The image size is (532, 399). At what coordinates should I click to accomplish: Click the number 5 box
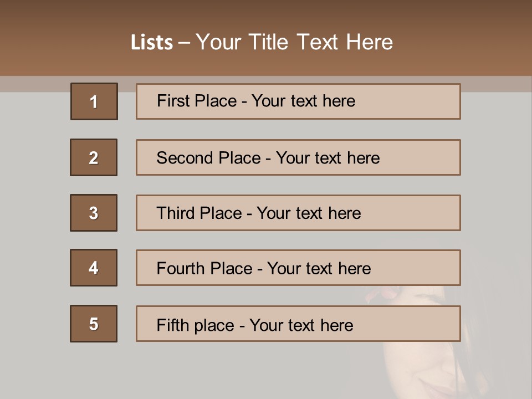coord(94,324)
